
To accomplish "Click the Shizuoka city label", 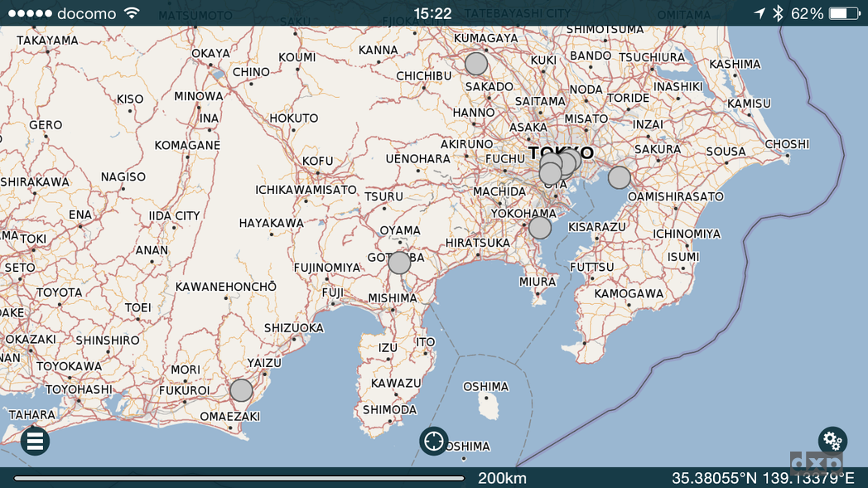I will pyautogui.click(x=294, y=327).
